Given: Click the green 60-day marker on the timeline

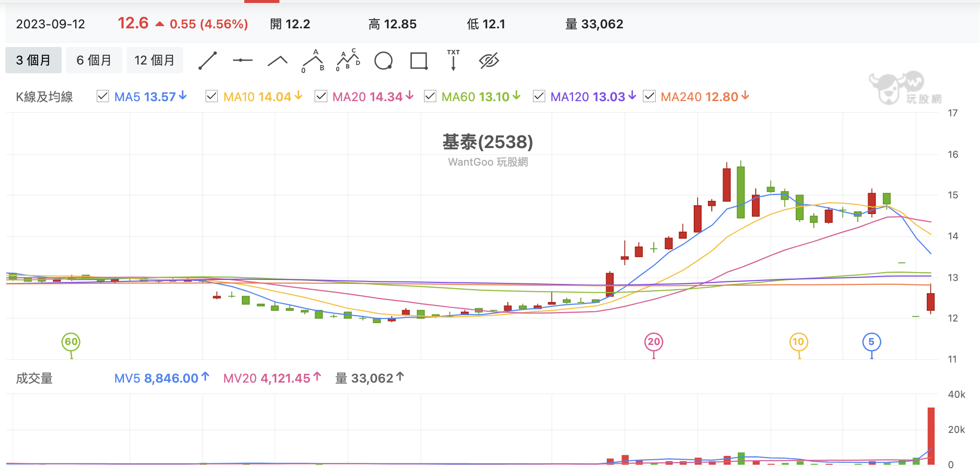Looking at the screenshot, I should 71,342.
